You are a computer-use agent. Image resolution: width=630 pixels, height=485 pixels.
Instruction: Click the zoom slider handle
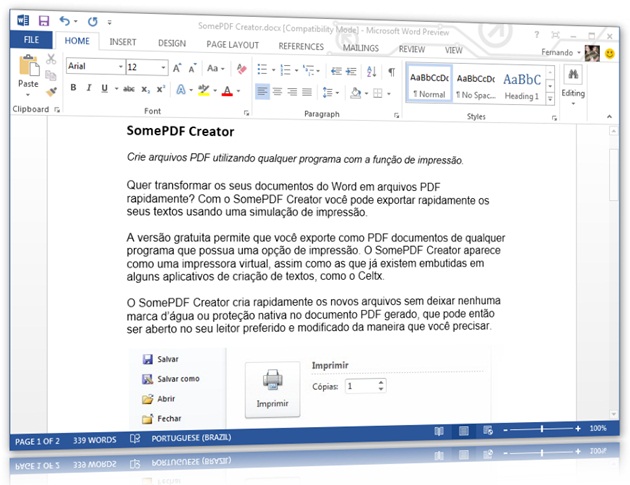(542, 429)
